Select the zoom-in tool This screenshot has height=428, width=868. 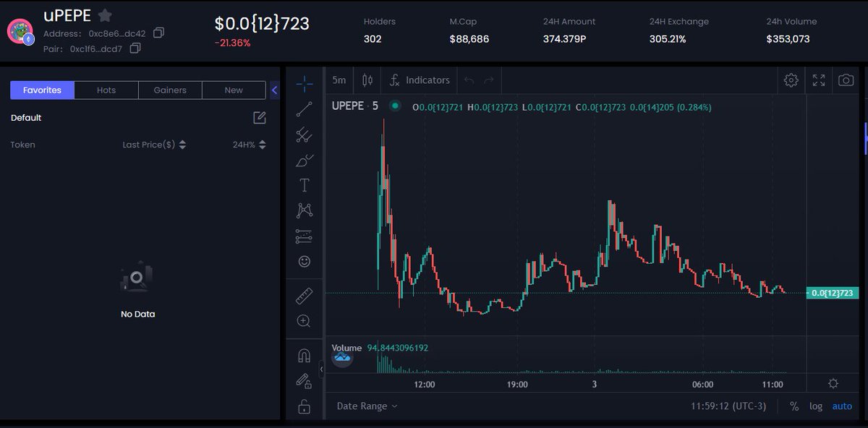304,320
